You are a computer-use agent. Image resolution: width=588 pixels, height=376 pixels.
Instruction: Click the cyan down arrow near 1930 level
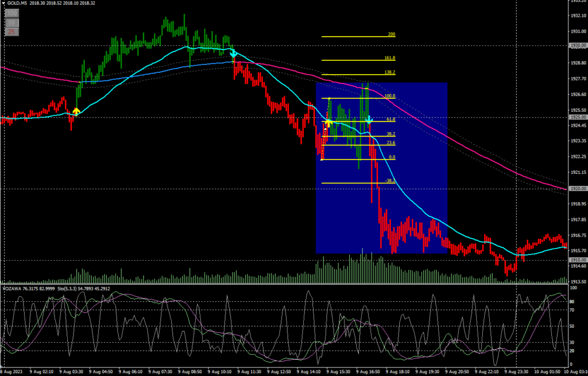(x=234, y=54)
